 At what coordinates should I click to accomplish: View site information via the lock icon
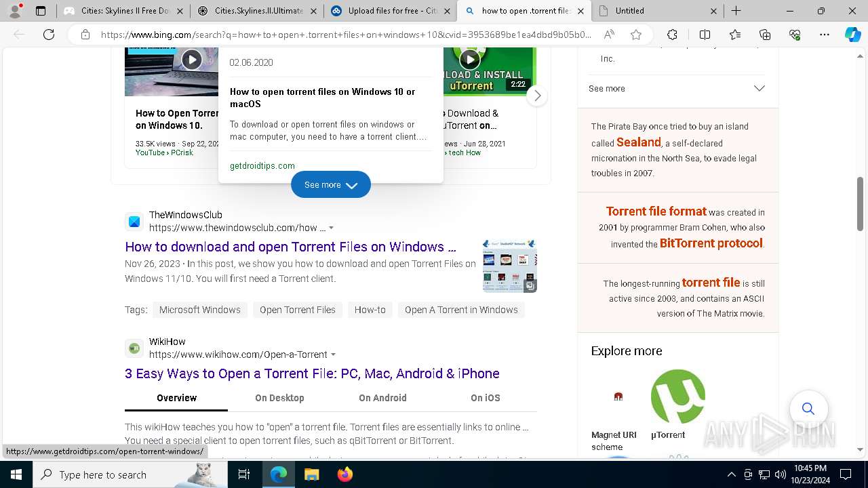point(85,35)
